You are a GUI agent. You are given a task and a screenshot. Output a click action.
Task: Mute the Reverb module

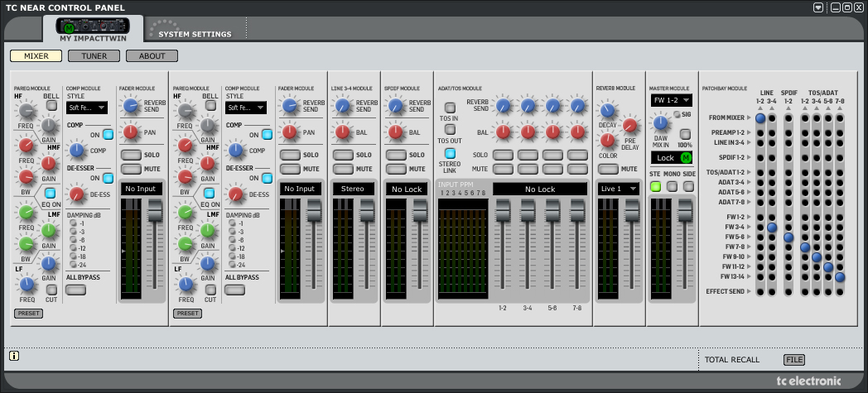coord(609,169)
